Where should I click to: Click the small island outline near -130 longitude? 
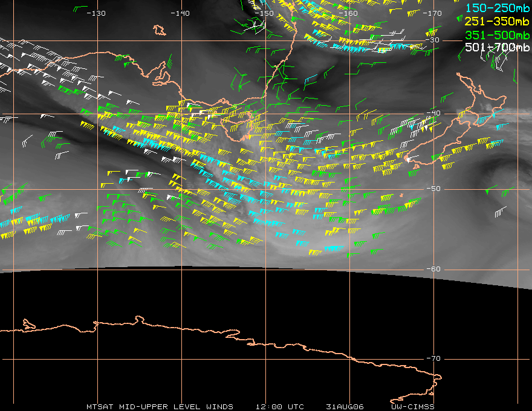pyautogui.click(x=159, y=30)
